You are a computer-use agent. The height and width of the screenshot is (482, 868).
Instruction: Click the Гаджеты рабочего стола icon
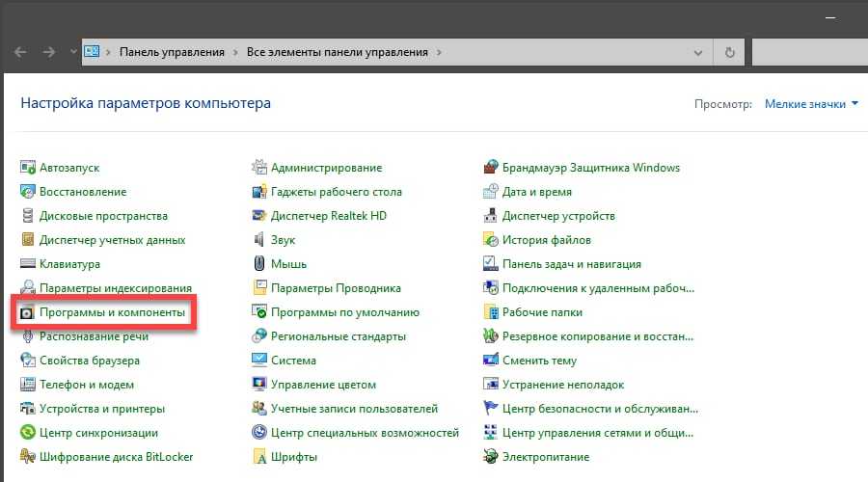pos(259,192)
